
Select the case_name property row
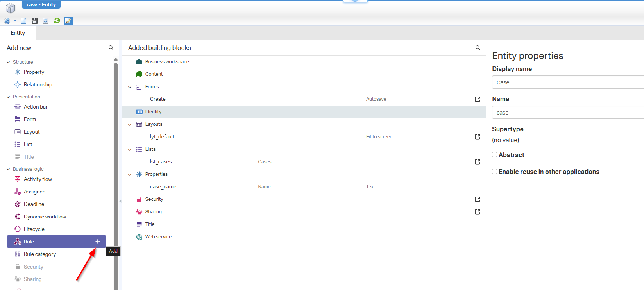pyautogui.click(x=304, y=187)
